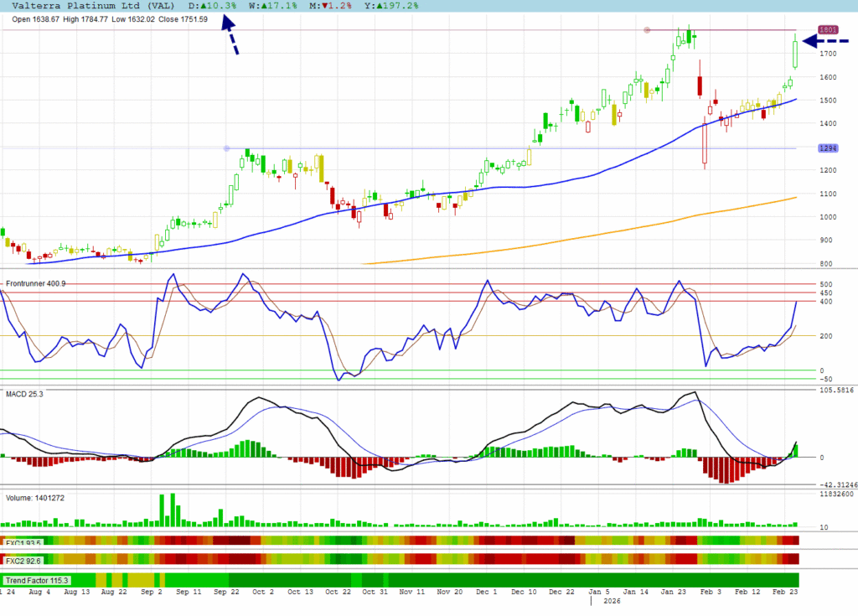Select the red resistance line circle handle
The image size is (858, 616).
pos(647,30)
